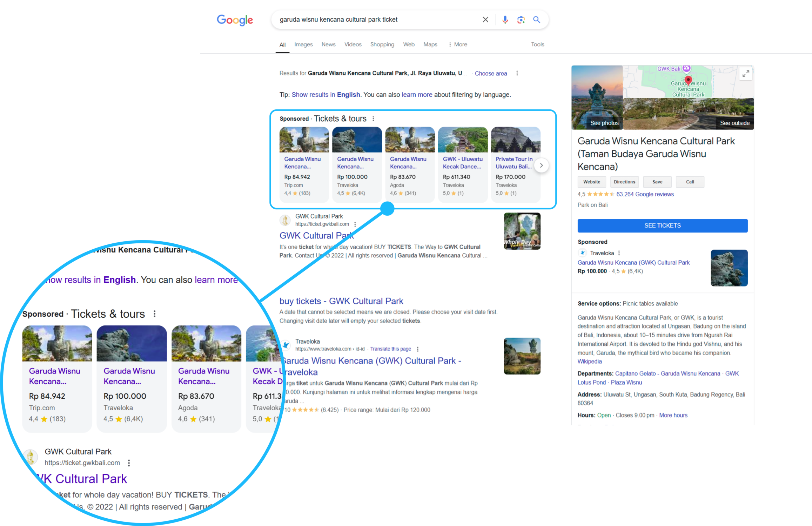This screenshot has height=526, width=812.
Task: Open Google logo homepage
Action: pyautogui.click(x=235, y=20)
